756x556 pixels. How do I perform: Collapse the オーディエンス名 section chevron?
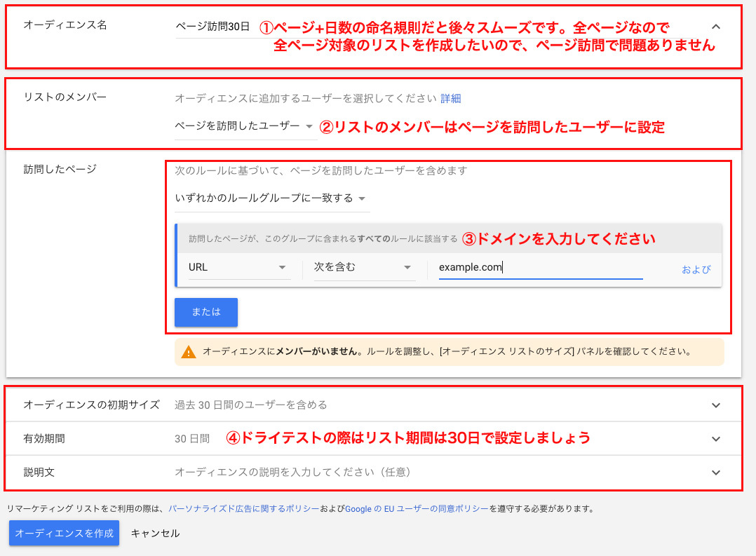715,27
